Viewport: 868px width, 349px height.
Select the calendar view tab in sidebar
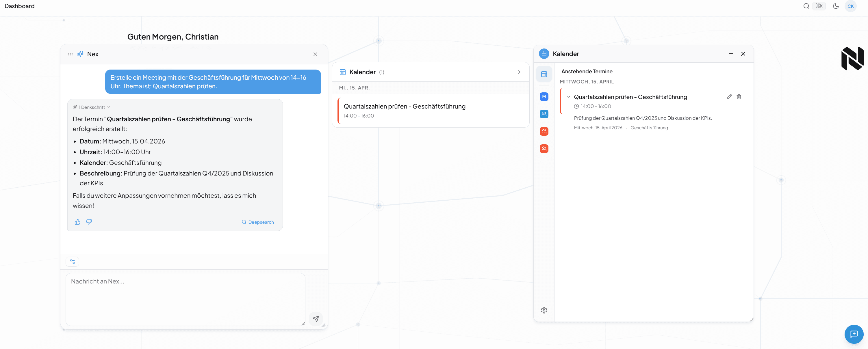[544, 74]
